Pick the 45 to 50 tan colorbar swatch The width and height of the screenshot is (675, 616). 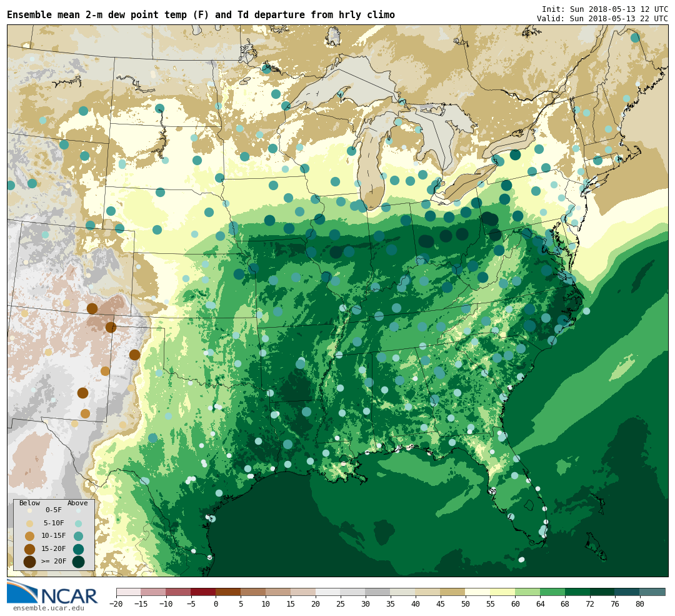coord(453,592)
